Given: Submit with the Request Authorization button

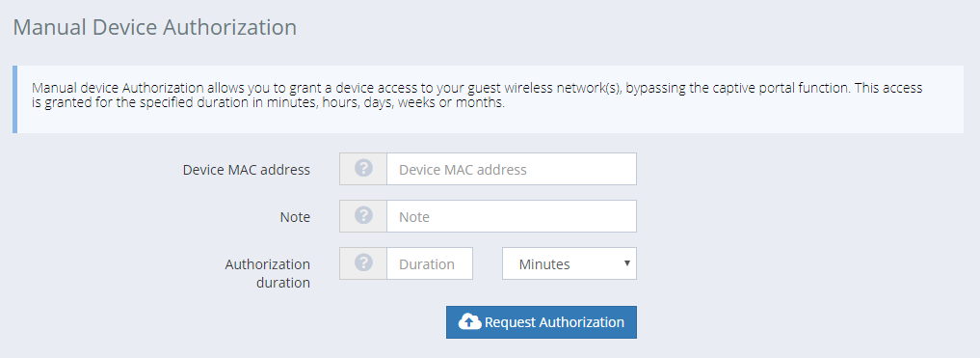Looking at the screenshot, I should coord(542,322).
